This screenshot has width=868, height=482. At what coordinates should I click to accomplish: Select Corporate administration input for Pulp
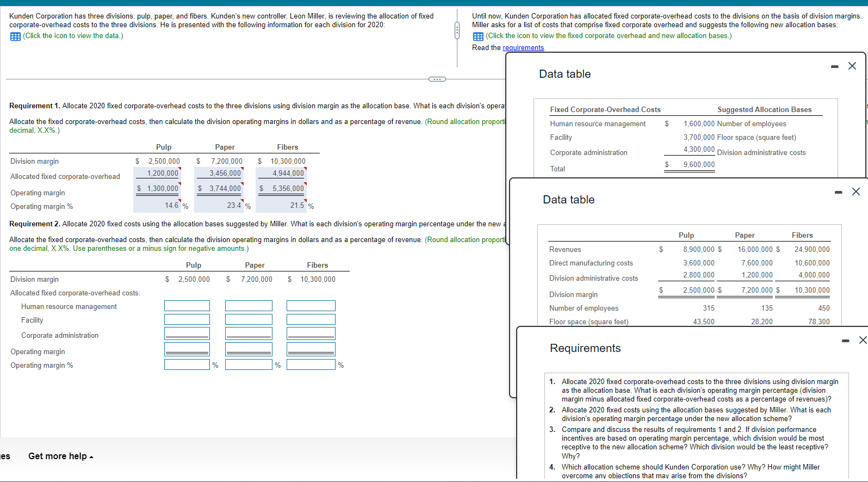coord(187,333)
